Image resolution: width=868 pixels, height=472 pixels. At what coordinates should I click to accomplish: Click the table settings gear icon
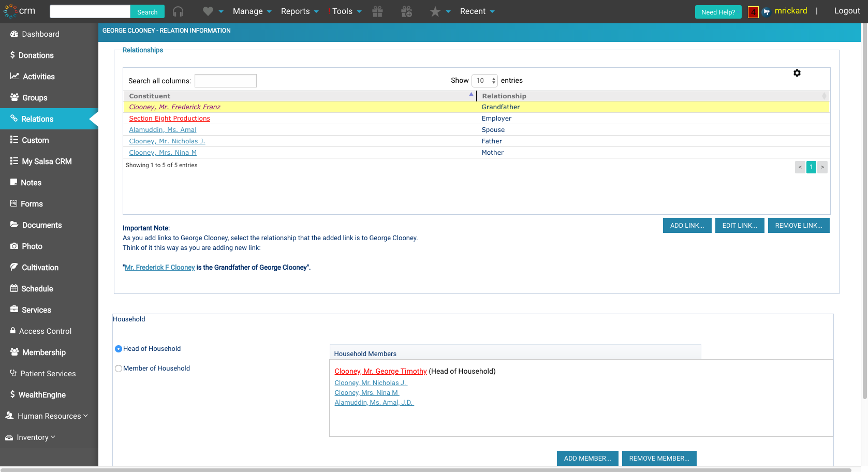point(797,73)
